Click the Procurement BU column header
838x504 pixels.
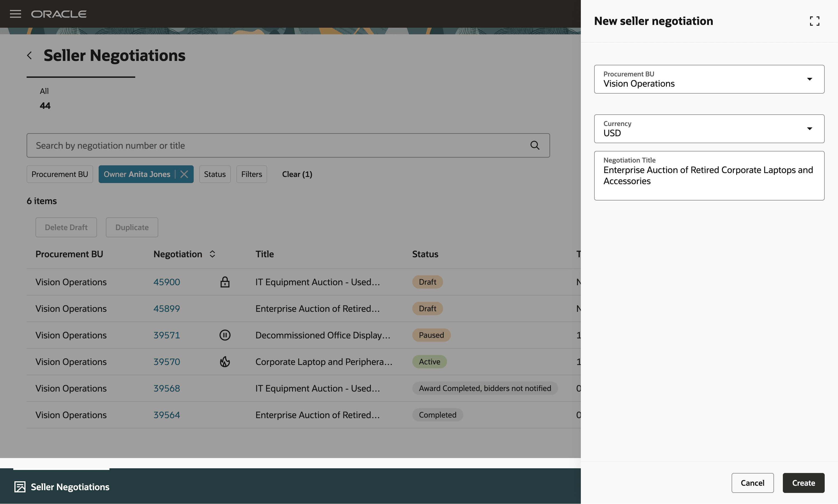69,254
